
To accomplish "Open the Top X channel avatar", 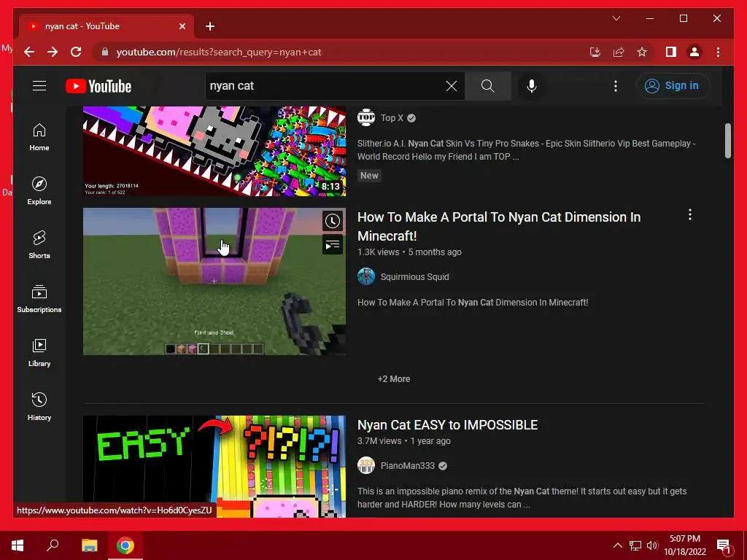I will pos(366,117).
